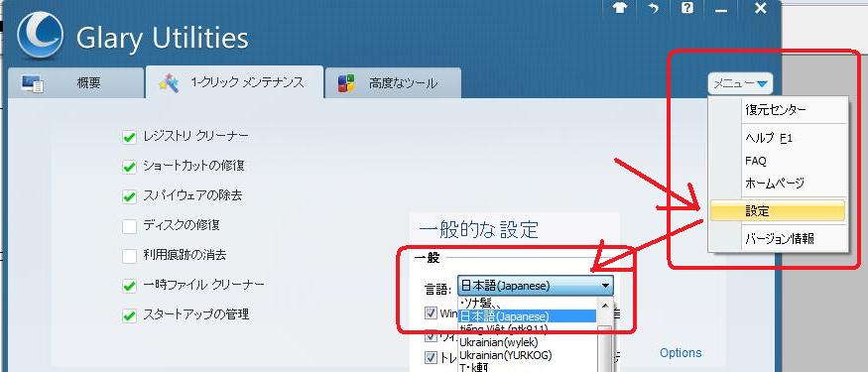Select Ukrainian(wylek) from the language list

pyautogui.click(x=498, y=342)
